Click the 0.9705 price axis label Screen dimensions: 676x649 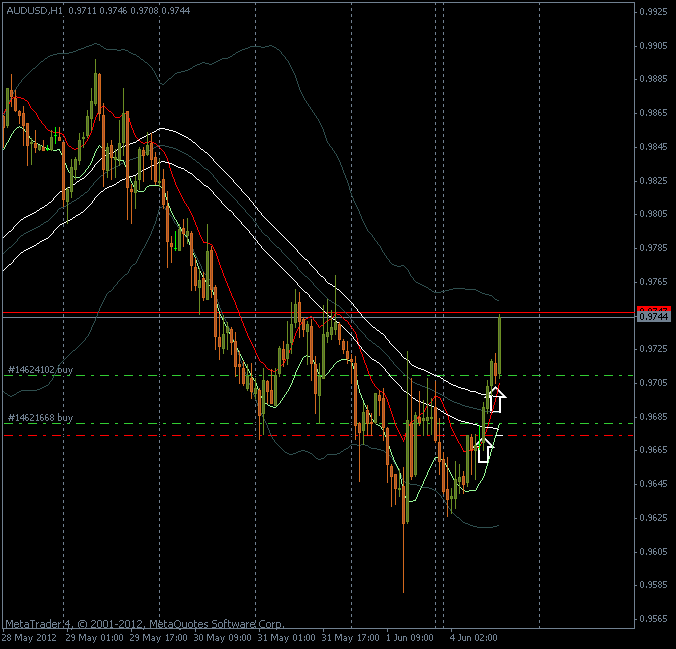tap(654, 383)
